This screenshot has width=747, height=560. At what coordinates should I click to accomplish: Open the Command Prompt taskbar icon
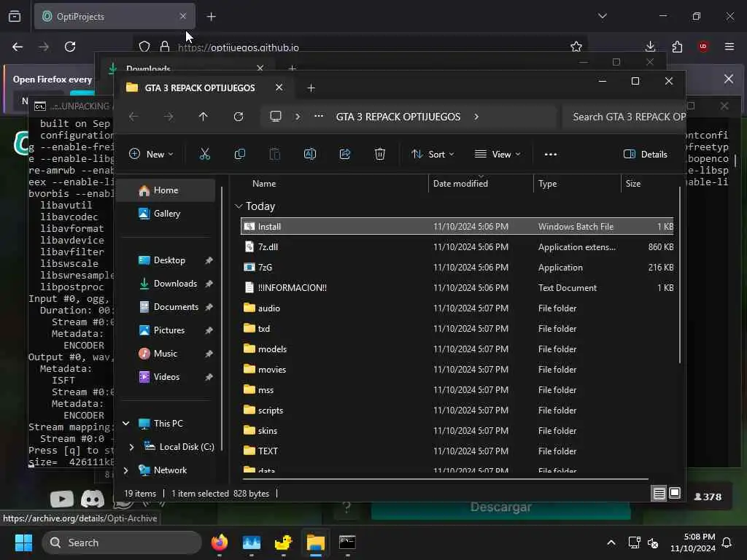coord(347,542)
